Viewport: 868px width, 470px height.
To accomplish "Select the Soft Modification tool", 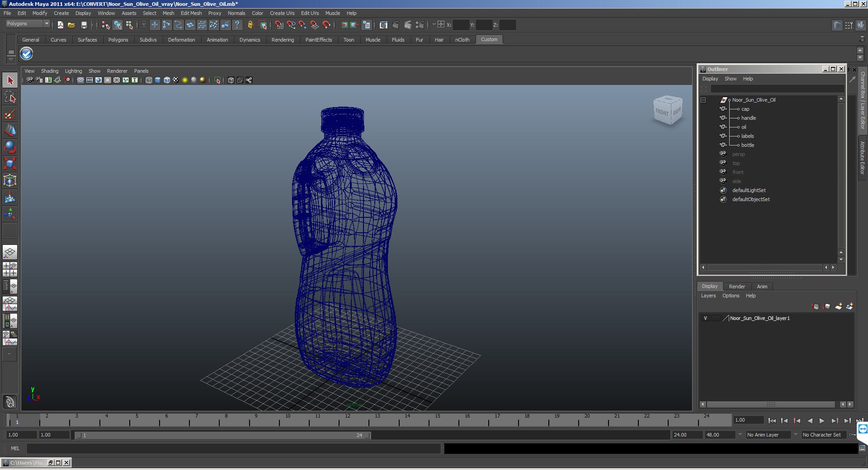I will point(10,197).
